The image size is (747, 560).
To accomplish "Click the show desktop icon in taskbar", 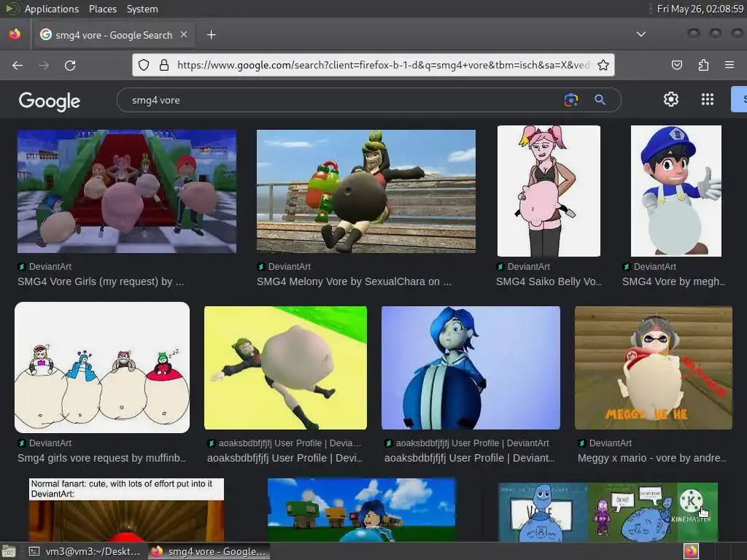I will [9, 551].
